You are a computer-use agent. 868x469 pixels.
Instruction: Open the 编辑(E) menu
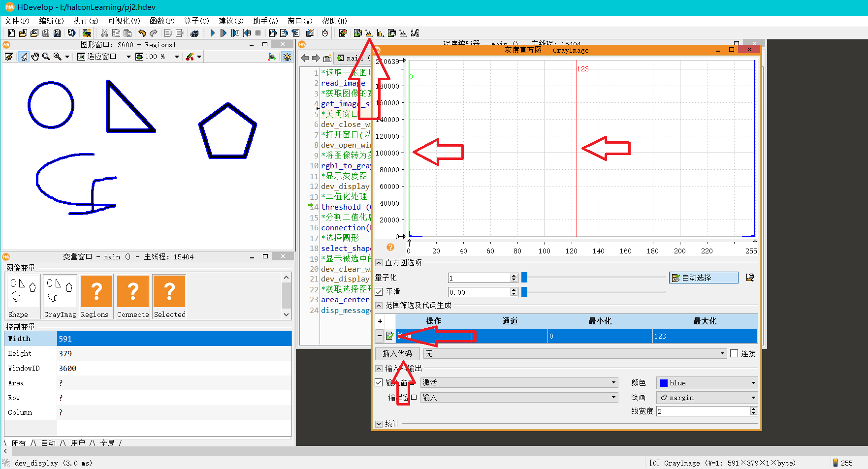point(51,21)
